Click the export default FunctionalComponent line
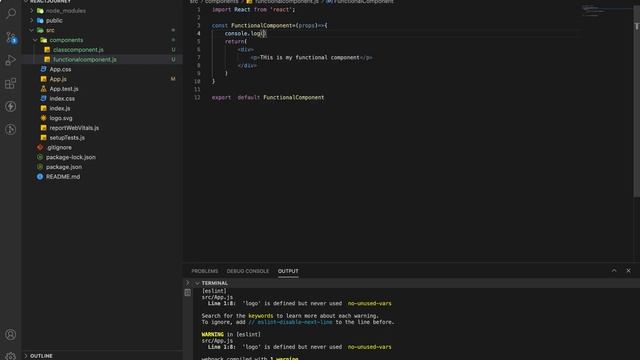The height and width of the screenshot is (360, 640). click(268, 97)
